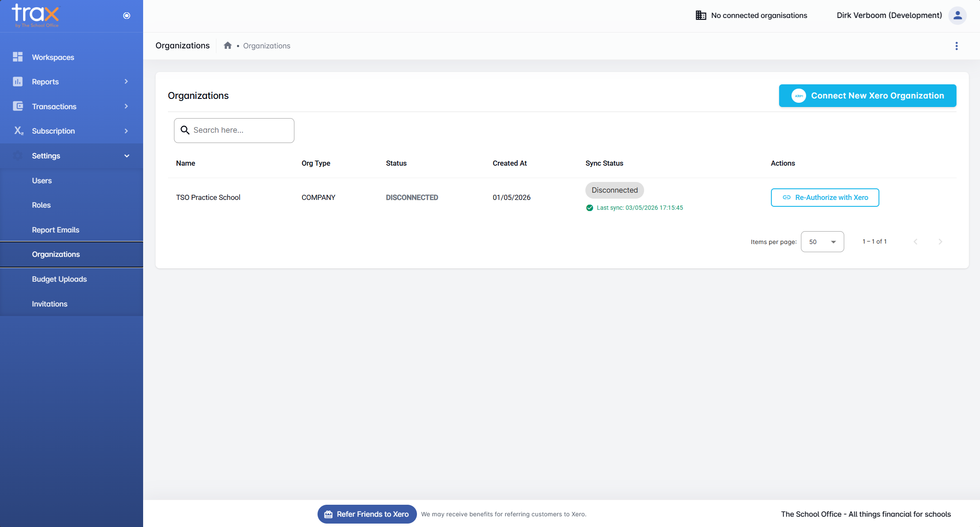Image resolution: width=980 pixels, height=527 pixels.
Task: Click the Org Type column header
Action: 316,163
